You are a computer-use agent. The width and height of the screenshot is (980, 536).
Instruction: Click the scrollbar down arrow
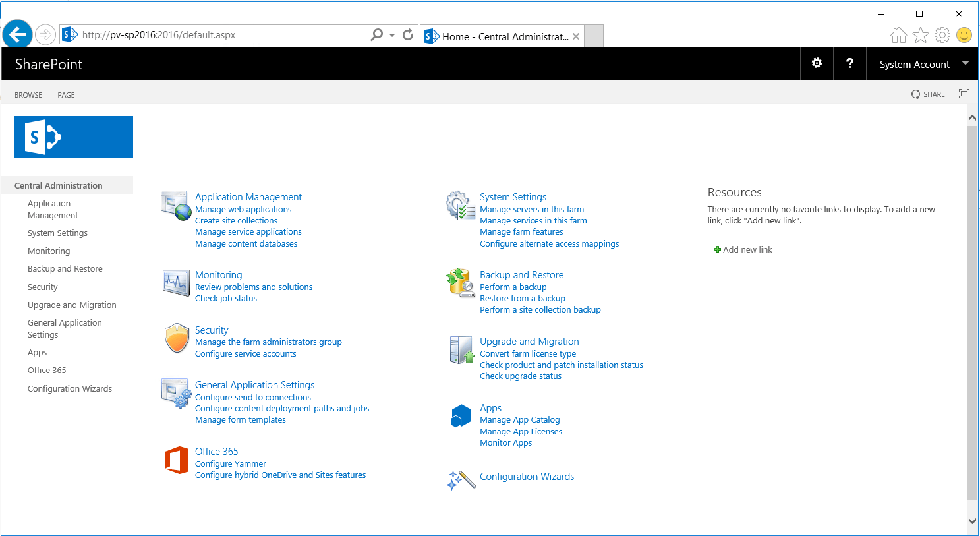click(x=972, y=520)
